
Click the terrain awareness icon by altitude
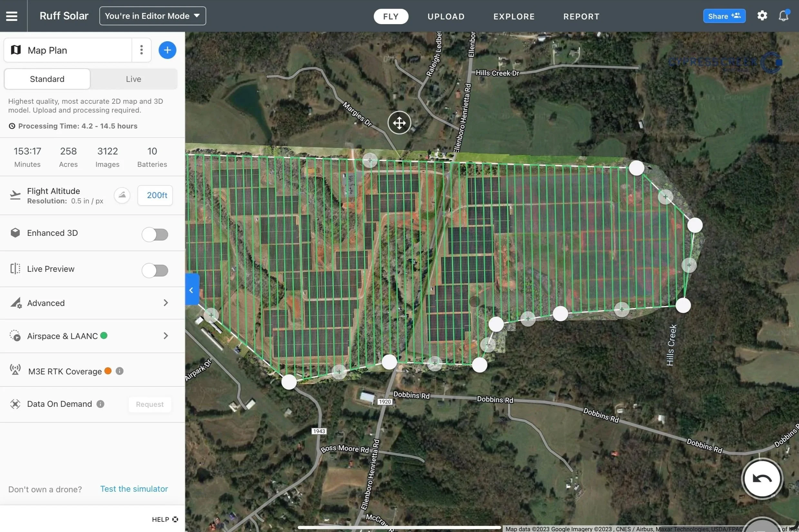(x=122, y=195)
